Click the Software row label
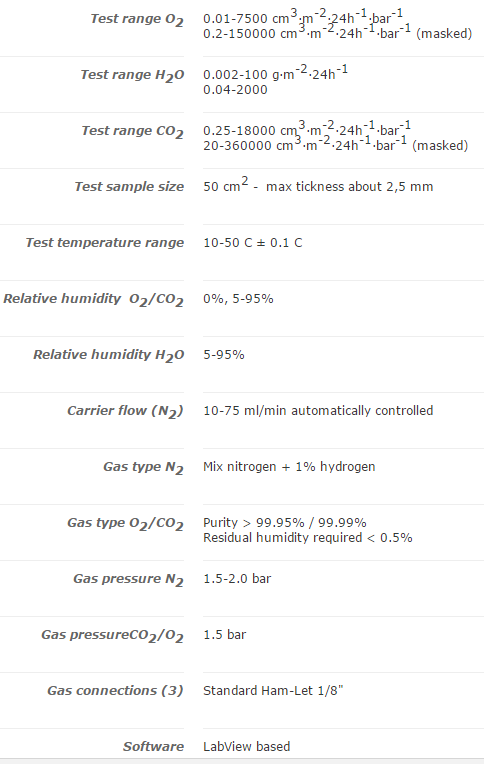 click(x=154, y=747)
